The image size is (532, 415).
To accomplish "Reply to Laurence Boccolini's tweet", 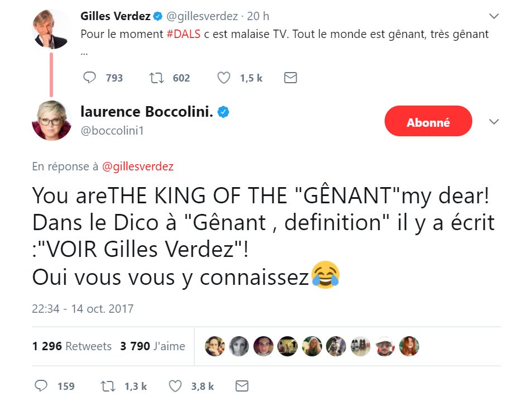I will click(x=41, y=386).
